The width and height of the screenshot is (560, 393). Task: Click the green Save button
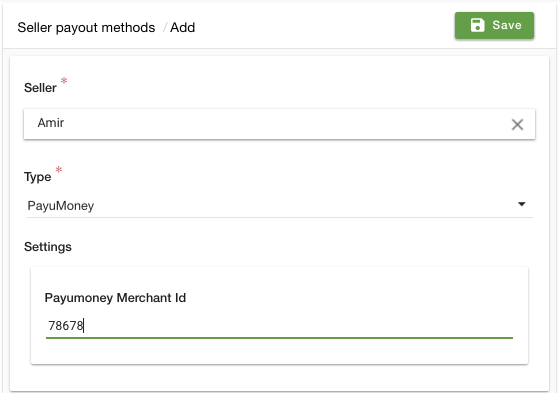pyautogui.click(x=494, y=25)
